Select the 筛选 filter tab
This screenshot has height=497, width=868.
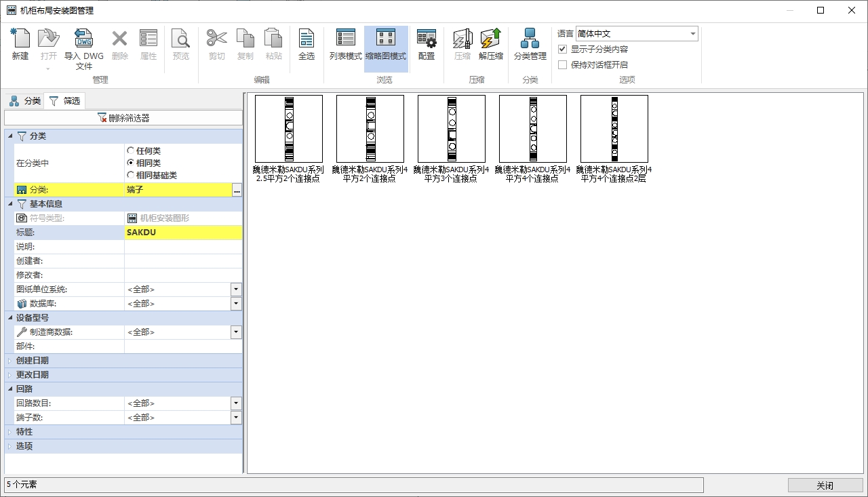tap(64, 101)
